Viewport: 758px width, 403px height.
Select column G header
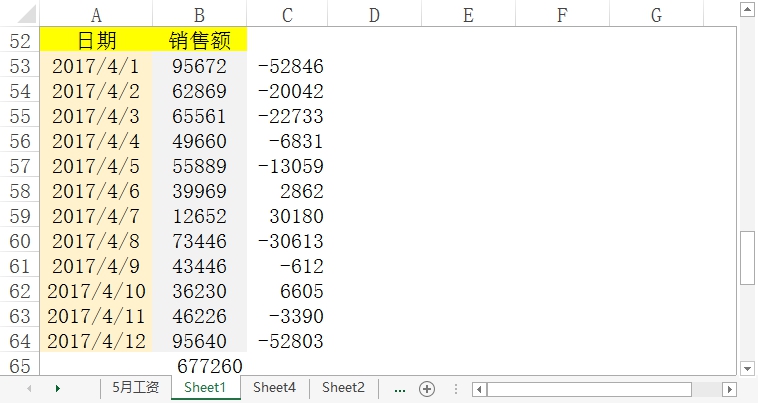pyautogui.click(x=656, y=15)
